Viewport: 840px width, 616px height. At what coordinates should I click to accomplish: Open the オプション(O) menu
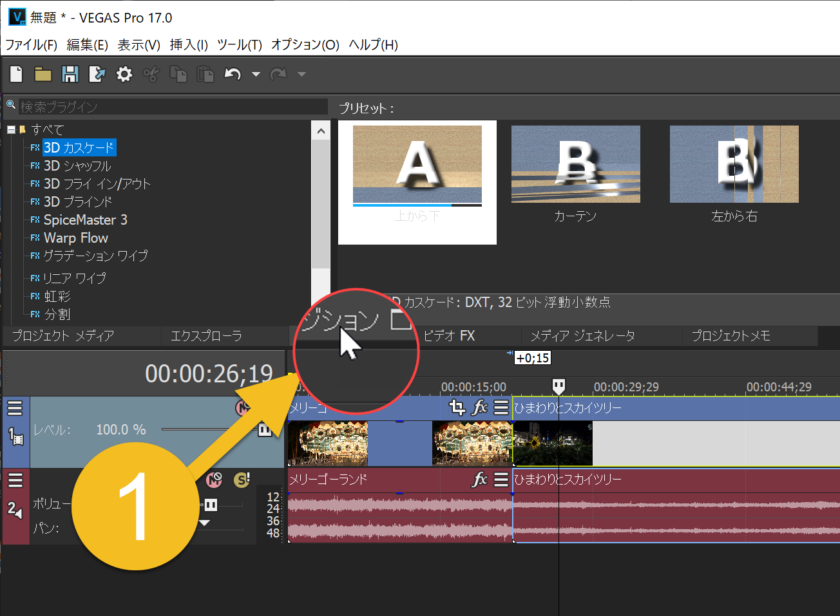click(305, 44)
